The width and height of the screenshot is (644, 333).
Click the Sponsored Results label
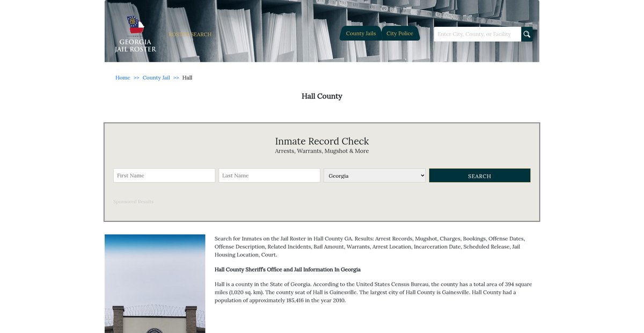[133, 202]
